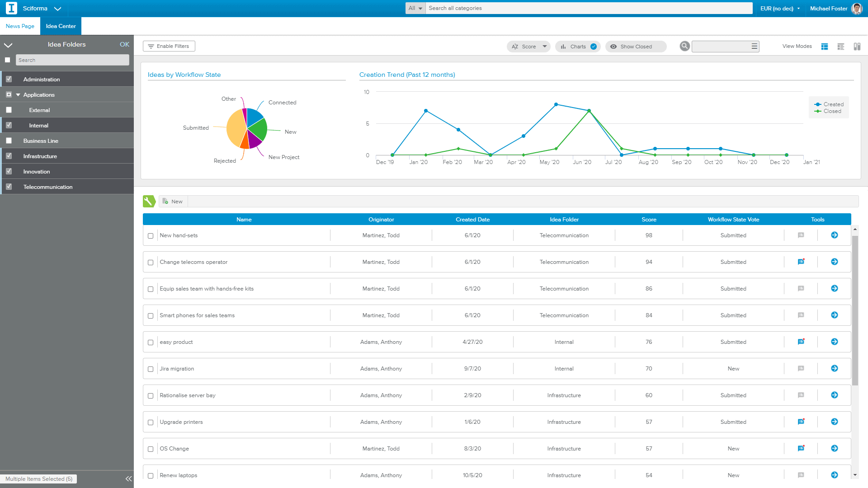Image resolution: width=868 pixels, height=488 pixels.
Task: Open comments for Upgrade printers
Action: [801, 422]
